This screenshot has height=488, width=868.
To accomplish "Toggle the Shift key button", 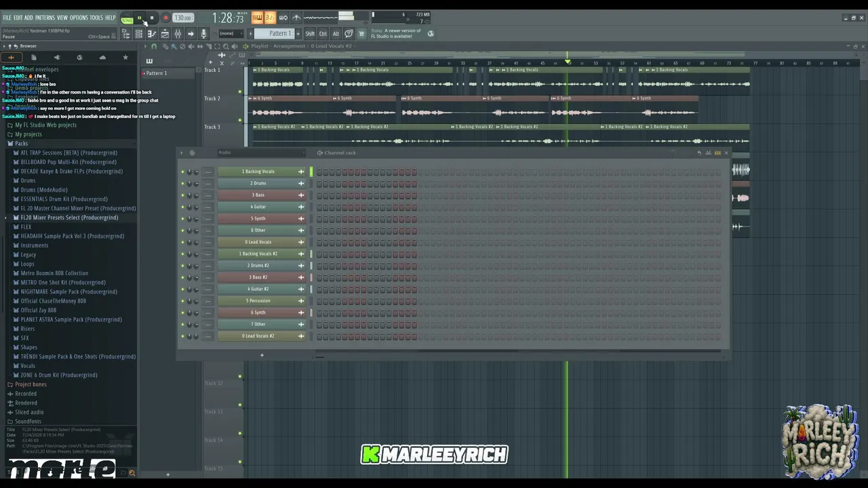I will (310, 34).
